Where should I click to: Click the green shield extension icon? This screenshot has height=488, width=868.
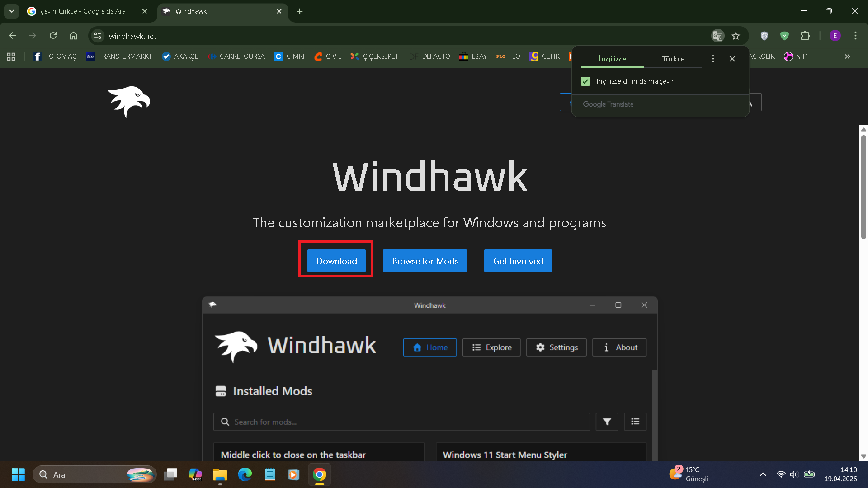(x=784, y=36)
